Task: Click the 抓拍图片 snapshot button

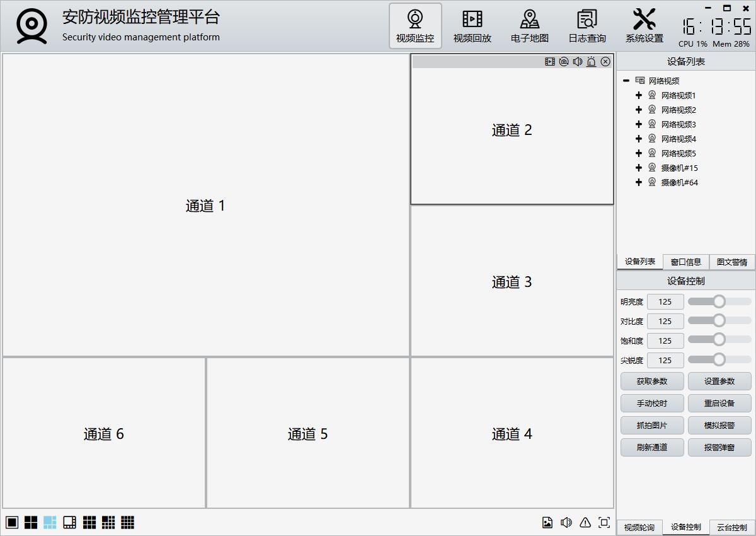Action: (652, 425)
